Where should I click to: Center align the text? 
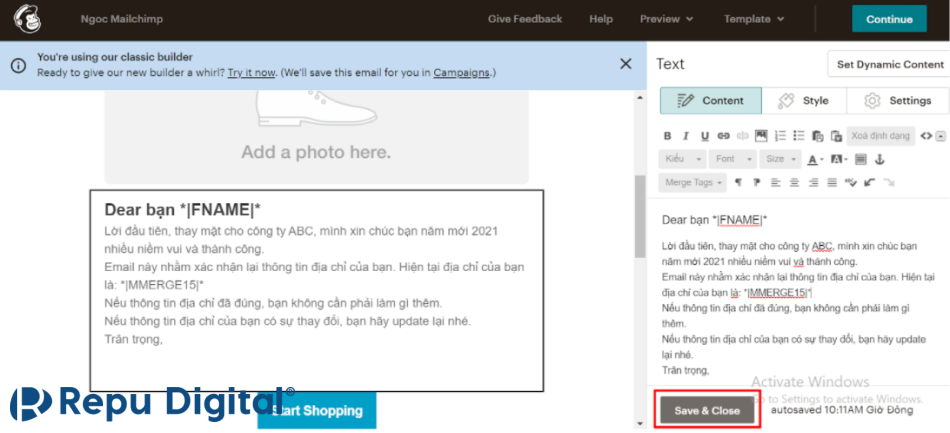pyautogui.click(x=793, y=183)
